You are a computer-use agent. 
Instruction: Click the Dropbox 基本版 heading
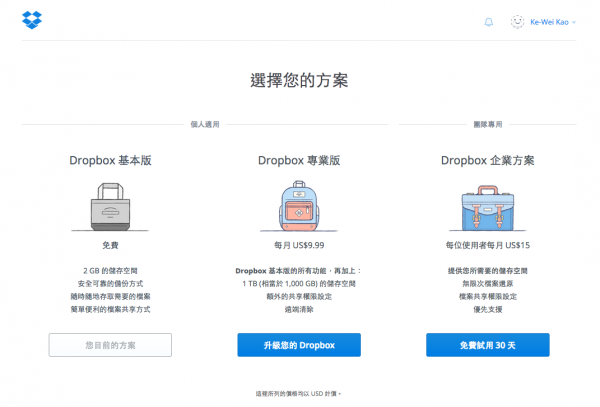(110, 160)
